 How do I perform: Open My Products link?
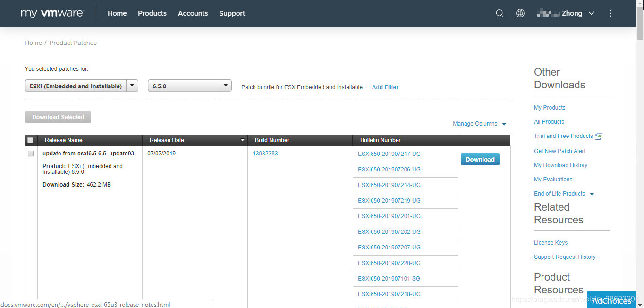coord(550,108)
